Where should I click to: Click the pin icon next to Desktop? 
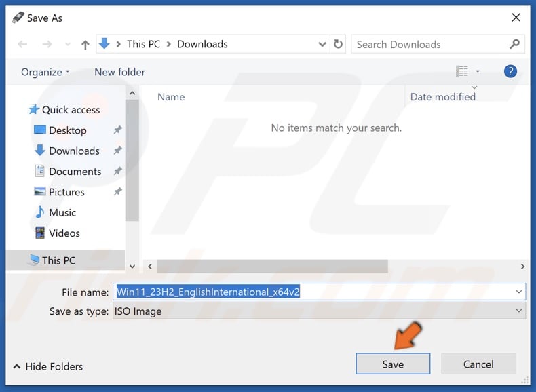pyautogui.click(x=117, y=130)
